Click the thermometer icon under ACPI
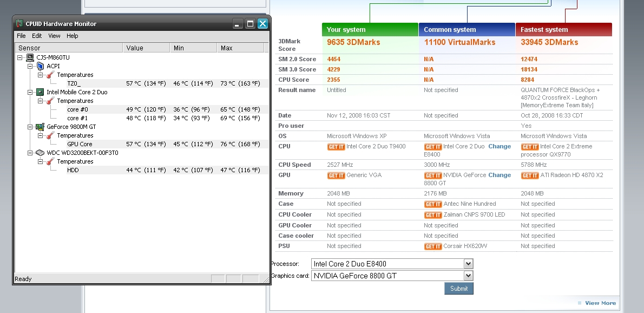This screenshot has width=644, height=313. click(50, 75)
